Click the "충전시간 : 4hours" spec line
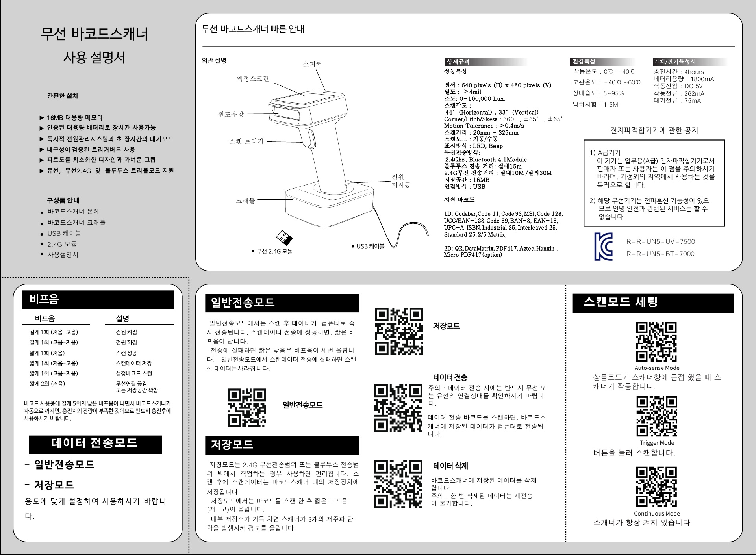This screenshot has width=756, height=555. click(x=678, y=72)
